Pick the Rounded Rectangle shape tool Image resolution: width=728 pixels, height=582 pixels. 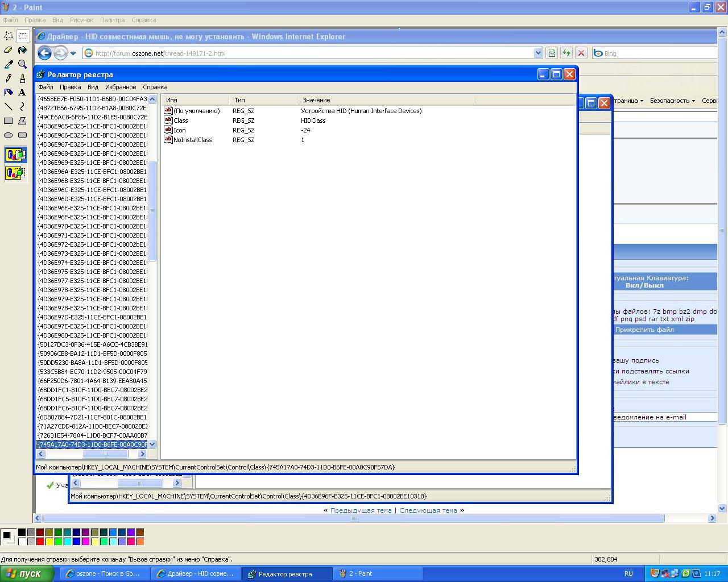pos(23,135)
